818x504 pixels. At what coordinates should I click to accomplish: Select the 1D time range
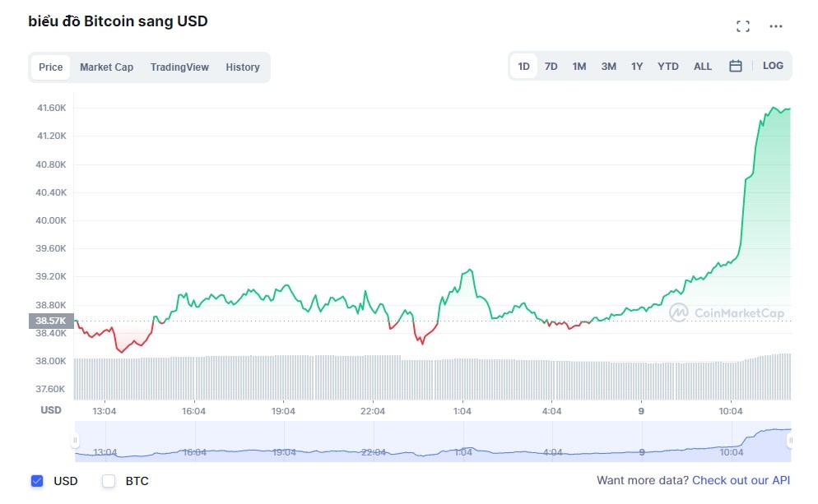tap(523, 66)
